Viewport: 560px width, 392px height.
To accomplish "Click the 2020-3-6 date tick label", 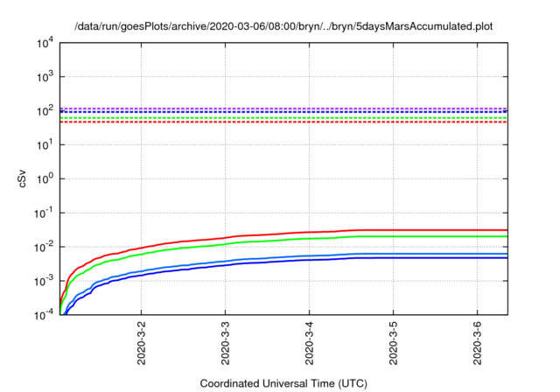I will click(478, 343).
